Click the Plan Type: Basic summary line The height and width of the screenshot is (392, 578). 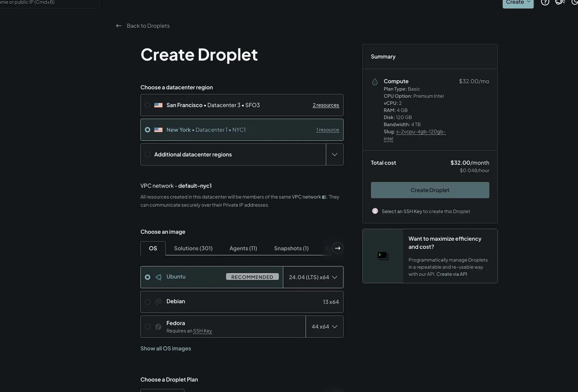click(402, 89)
